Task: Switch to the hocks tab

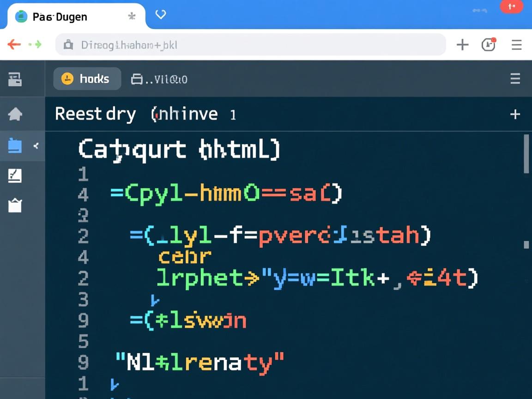Action: point(87,79)
